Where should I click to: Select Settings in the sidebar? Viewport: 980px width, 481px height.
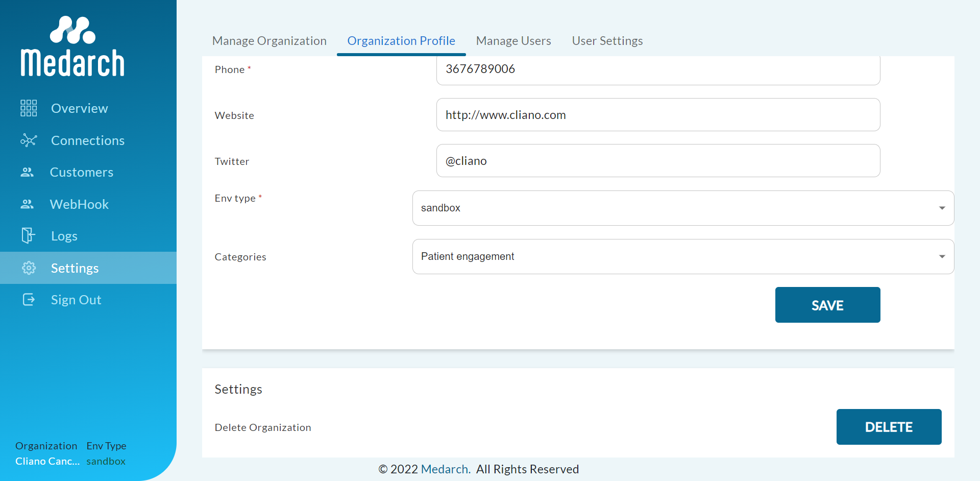pos(88,268)
